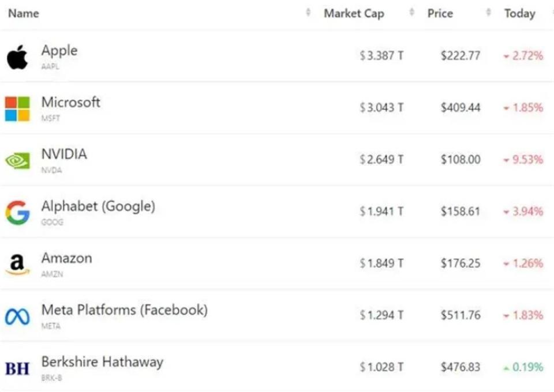The width and height of the screenshot is (554, 392).
Task: Click Berkshire Hathaway's green 0.19% change
Action: click(523, 367)
